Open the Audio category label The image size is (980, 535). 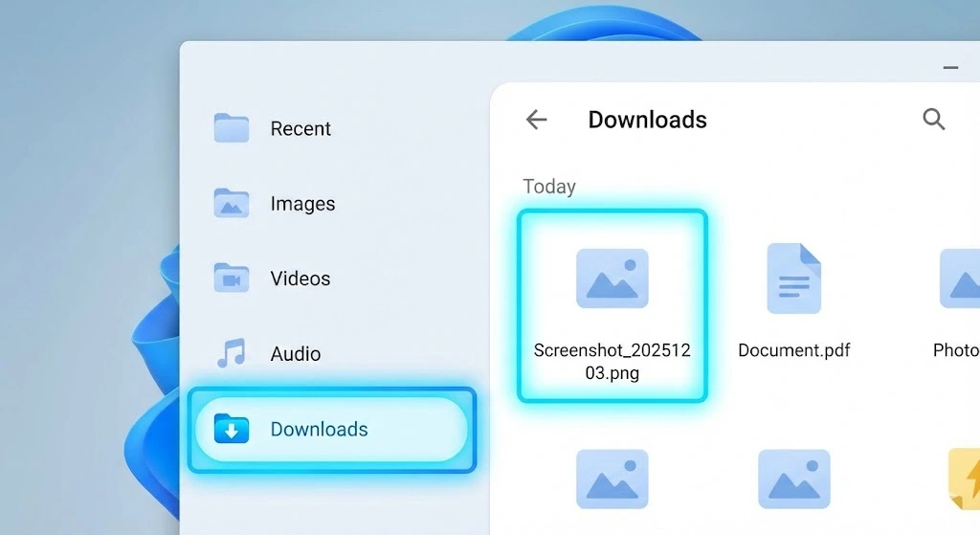(295, 354)
